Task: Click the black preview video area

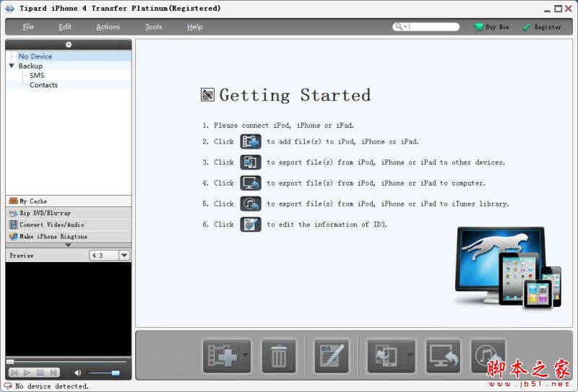Action: tap(69, 309)
